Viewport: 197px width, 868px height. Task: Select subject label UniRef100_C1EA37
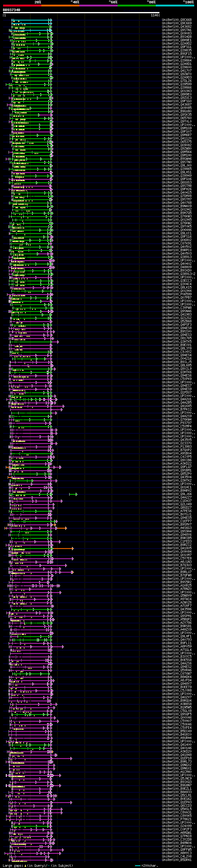177,501
